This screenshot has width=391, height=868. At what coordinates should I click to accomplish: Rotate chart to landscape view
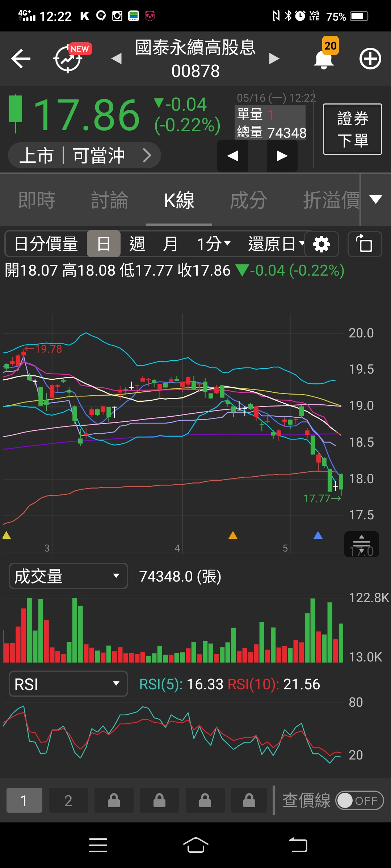tap(365, 244)
